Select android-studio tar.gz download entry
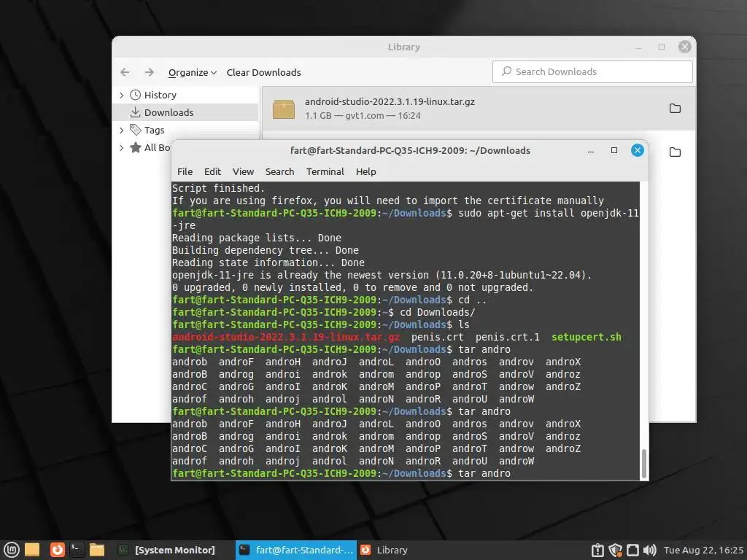This screenshot has width=747, height=560. 479,108
